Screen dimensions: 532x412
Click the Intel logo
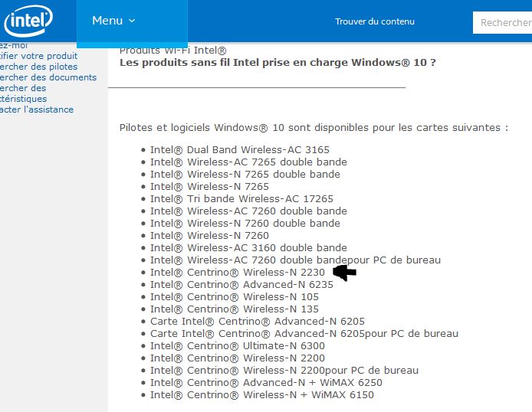point(28,21)
